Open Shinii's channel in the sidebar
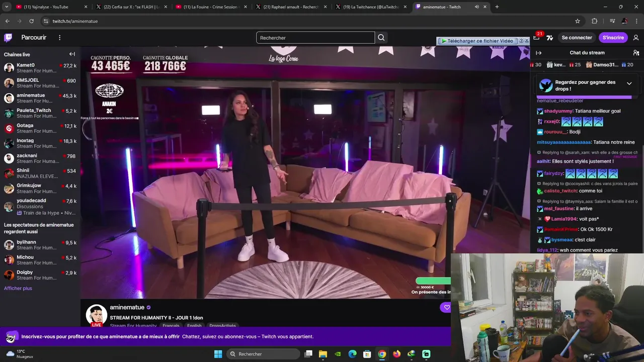This screenshot has height=362, width=644. click(40, 173)
